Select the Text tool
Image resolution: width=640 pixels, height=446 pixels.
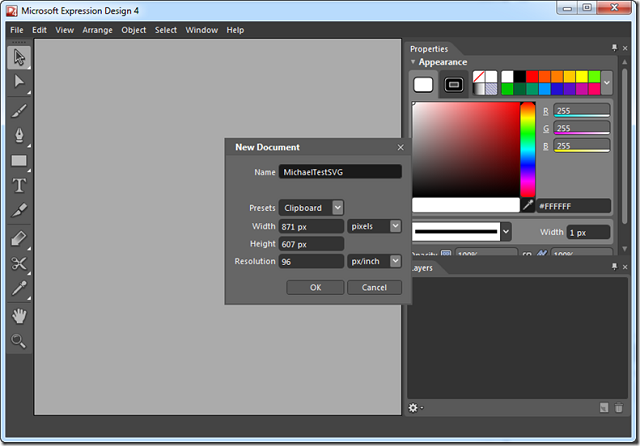coord(19,186)
